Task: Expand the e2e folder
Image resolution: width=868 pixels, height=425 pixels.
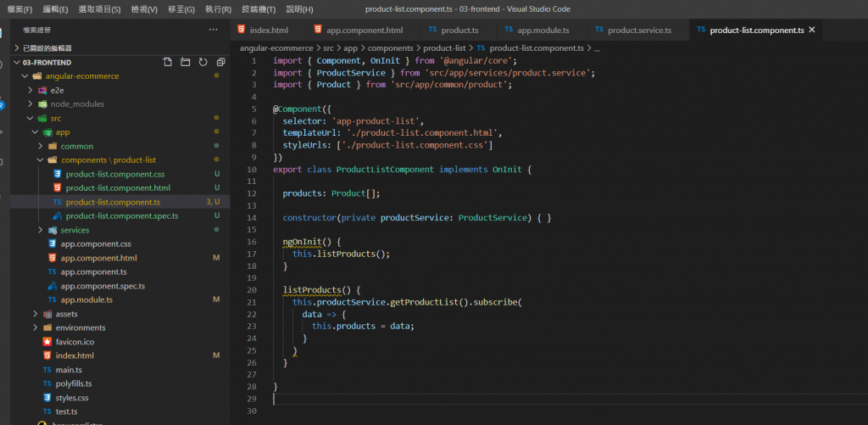Action: (57, 90)
